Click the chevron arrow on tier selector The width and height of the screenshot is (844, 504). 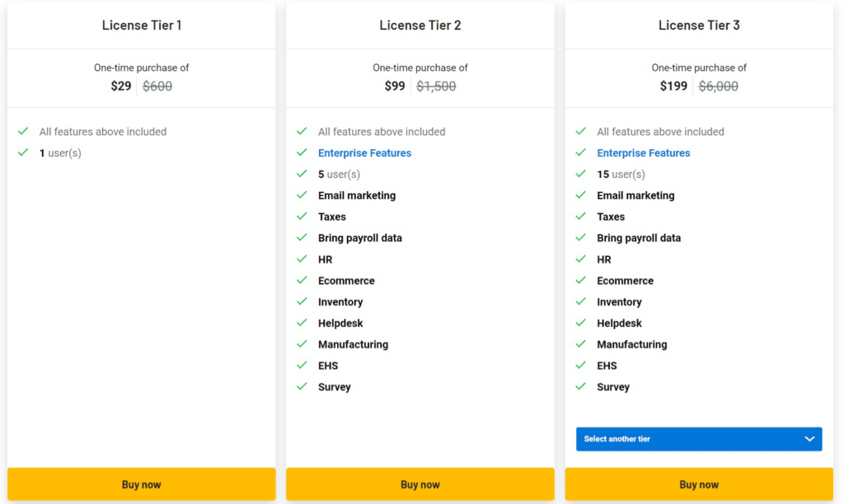[809, 439]
